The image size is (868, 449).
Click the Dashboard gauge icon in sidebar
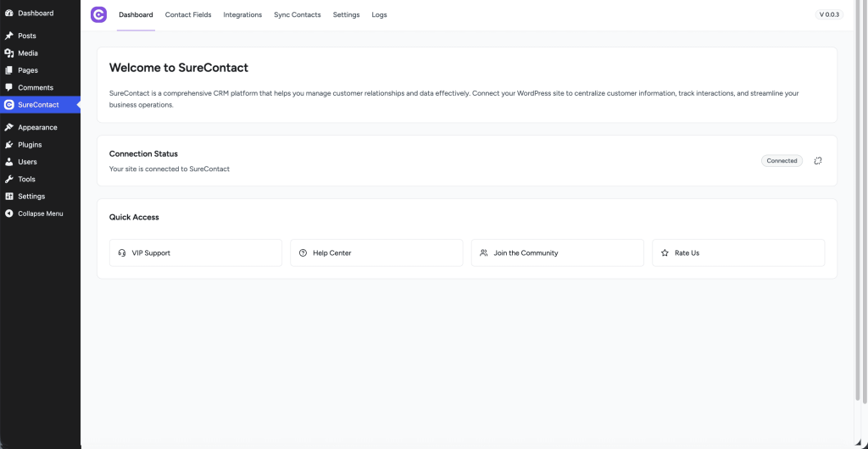(8, 13)
